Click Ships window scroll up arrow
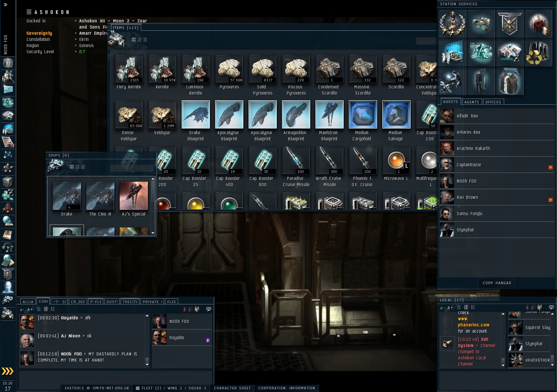The height and width of the screenshot is (392, 557). point(153,179)
